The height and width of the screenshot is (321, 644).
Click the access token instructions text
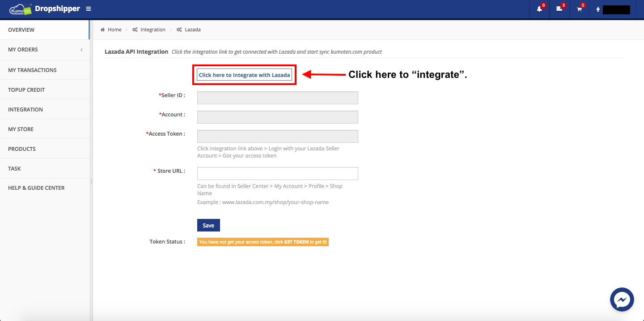click(268, 152)
